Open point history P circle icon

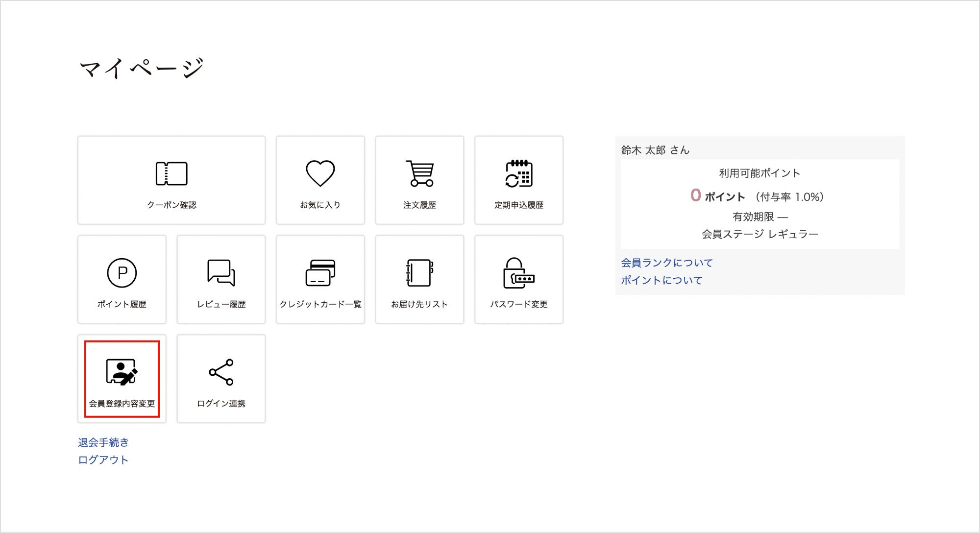[122, 273]
